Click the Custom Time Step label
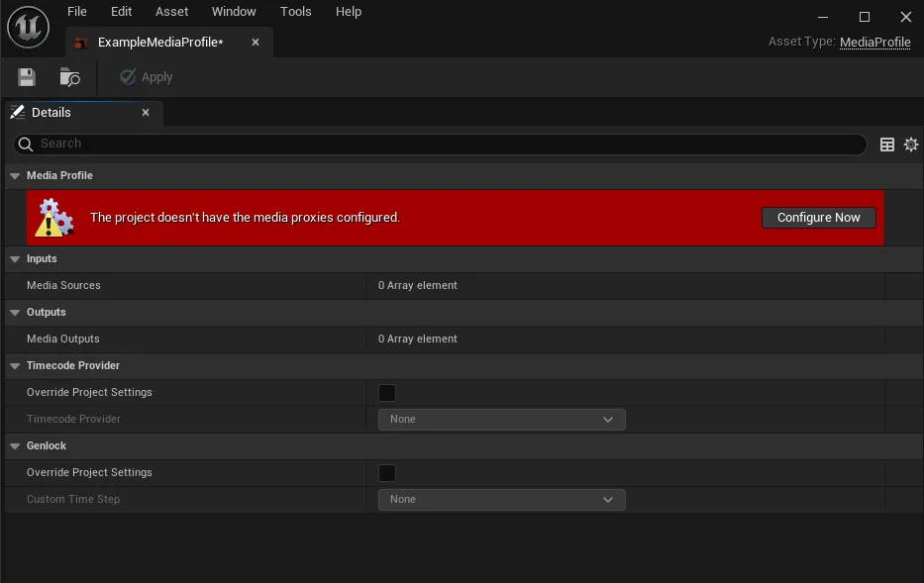The image size is (924, 583). (73, 500)
